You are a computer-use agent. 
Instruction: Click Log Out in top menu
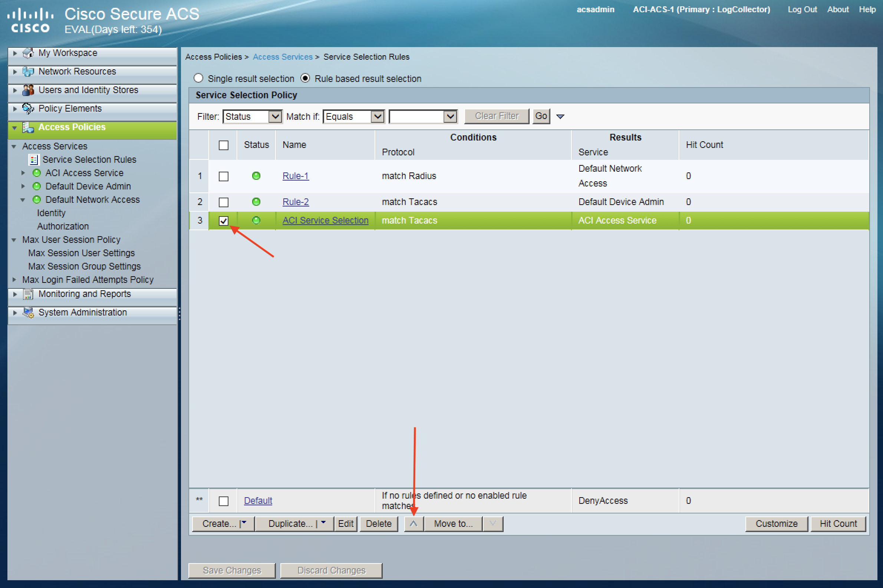click(802, 10)
